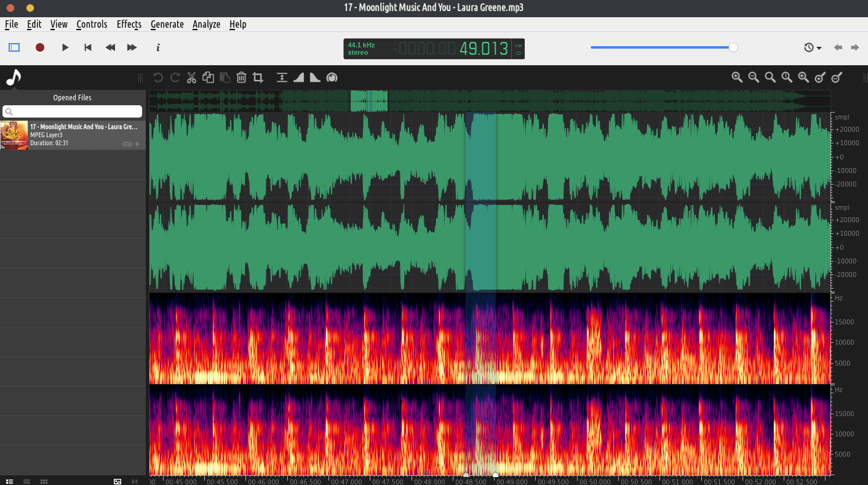Click the music note icon above Opened Files
The height and width of the screenshot is (485, 868).
[x=14, y=78]
